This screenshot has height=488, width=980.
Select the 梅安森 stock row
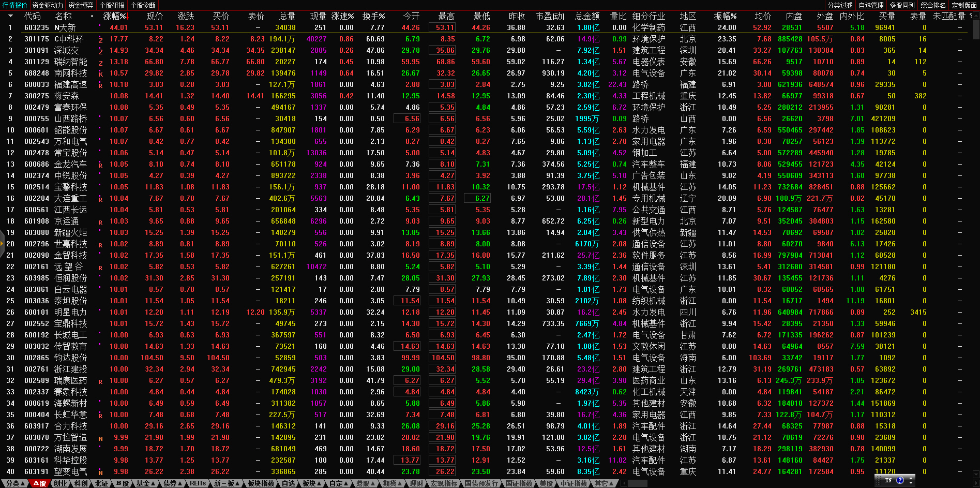click(67, 96)
